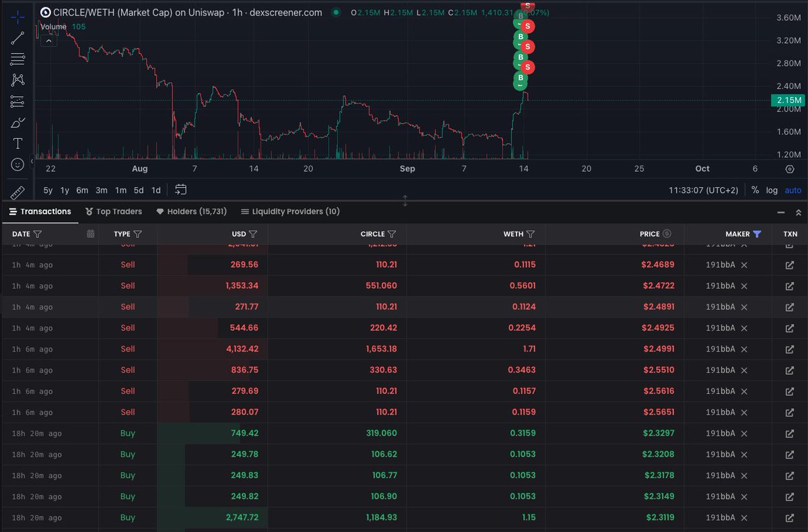Open the emoji icons tool

[18, 164]
